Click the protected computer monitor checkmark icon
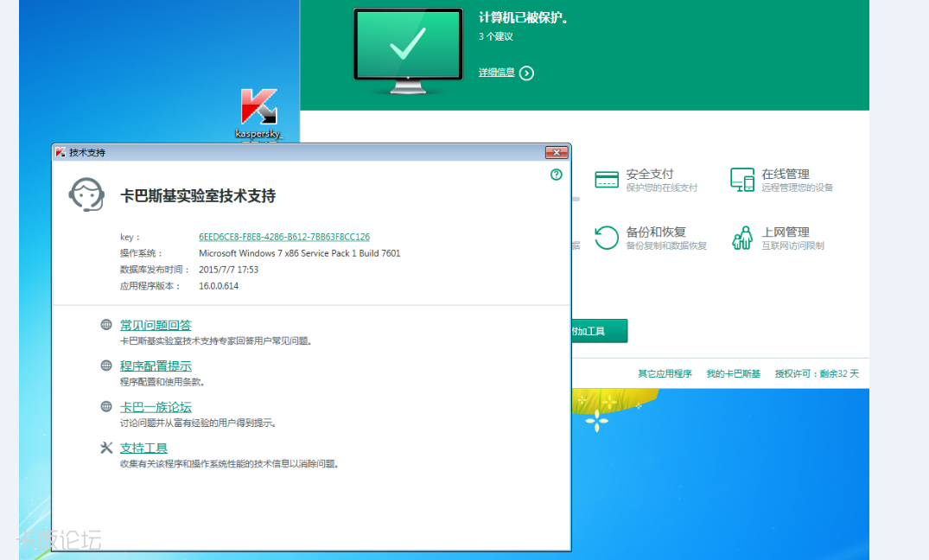The width and height of the screenshot is (929, 560). click(x=408, y=51)
